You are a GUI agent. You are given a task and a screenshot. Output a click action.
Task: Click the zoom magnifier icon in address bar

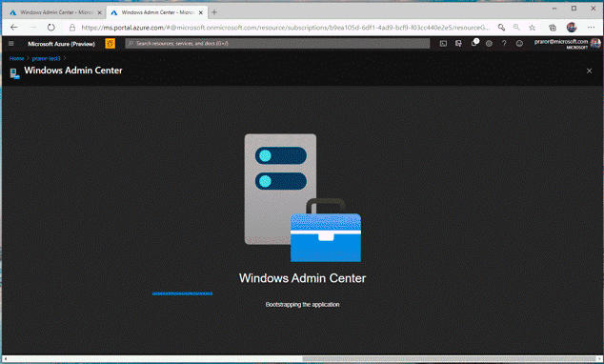coord(516,28)
